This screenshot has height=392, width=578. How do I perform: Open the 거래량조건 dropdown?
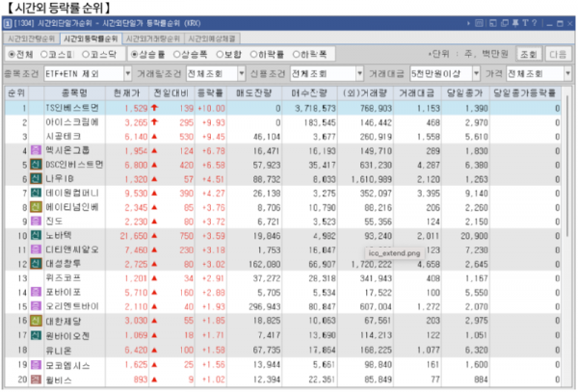coord(216,74)
